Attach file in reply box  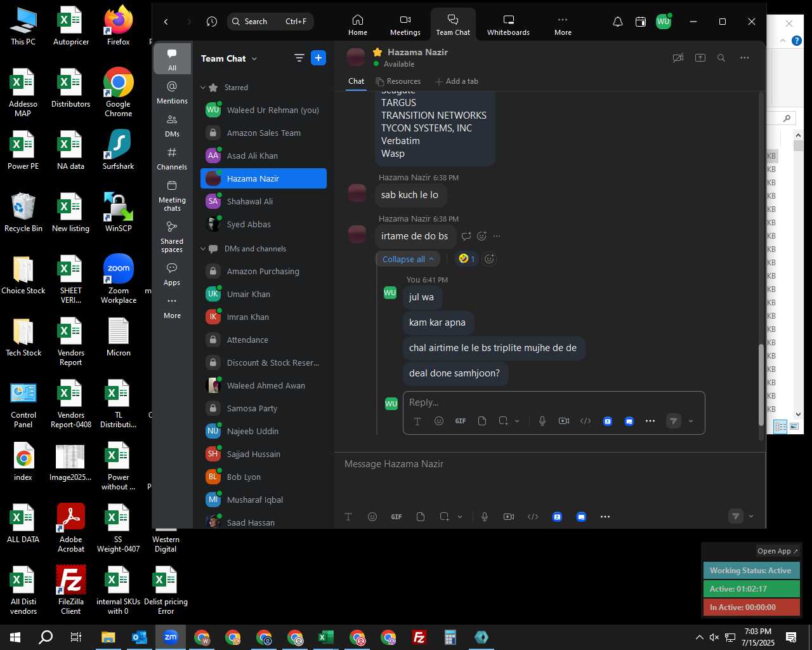click(482, 421)
